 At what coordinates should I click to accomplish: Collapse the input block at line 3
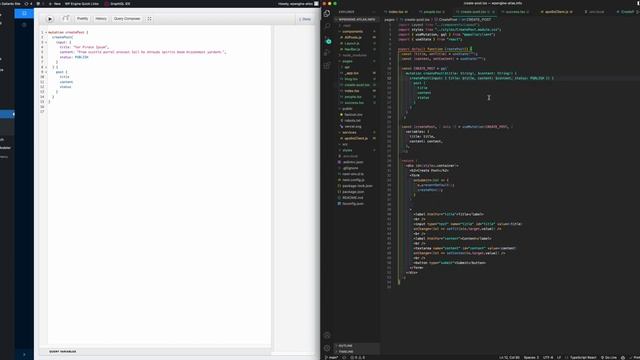(x=46, y=42)
